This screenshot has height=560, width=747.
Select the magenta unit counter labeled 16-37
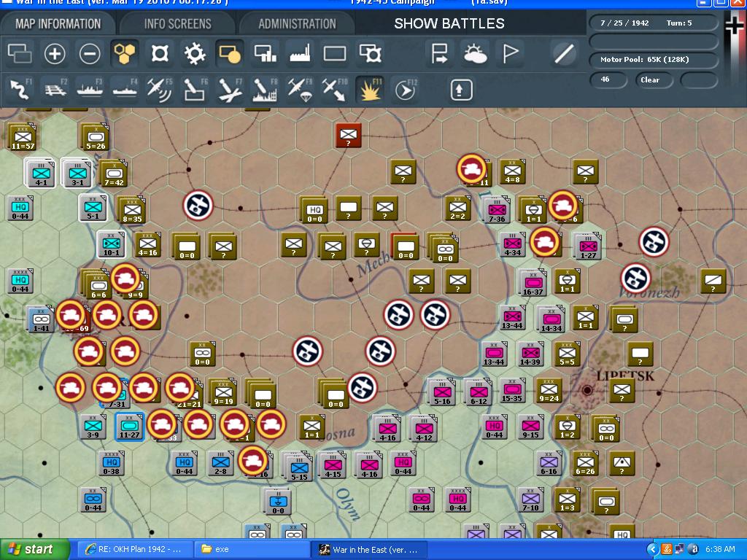click(533, 283)
